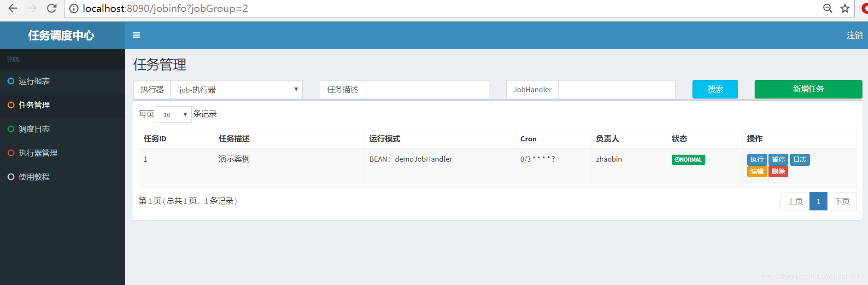868x285 pixels.
Task: Toggle the sidebar with the hamburger icon
Action: tap(136, 35)
